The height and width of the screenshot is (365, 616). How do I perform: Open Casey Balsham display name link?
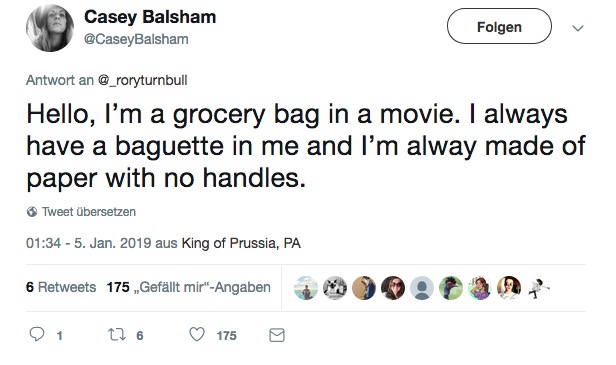[150, 17]
